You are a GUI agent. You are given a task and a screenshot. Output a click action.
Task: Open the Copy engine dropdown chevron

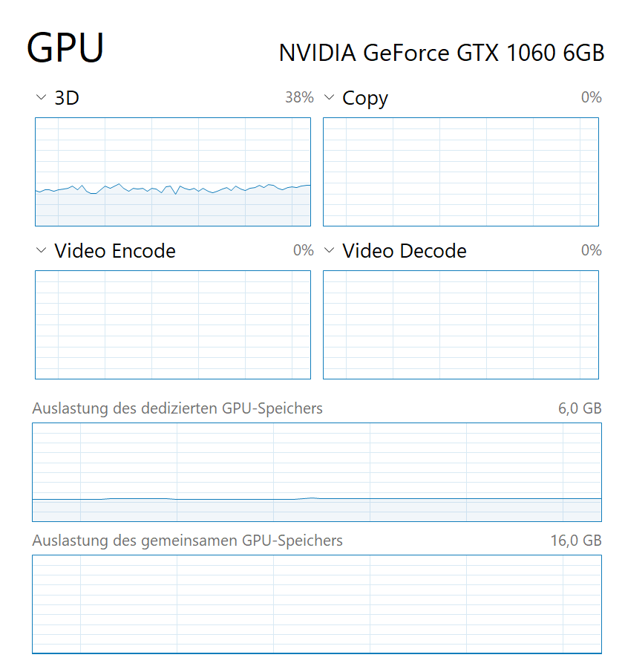click(329, 97)
